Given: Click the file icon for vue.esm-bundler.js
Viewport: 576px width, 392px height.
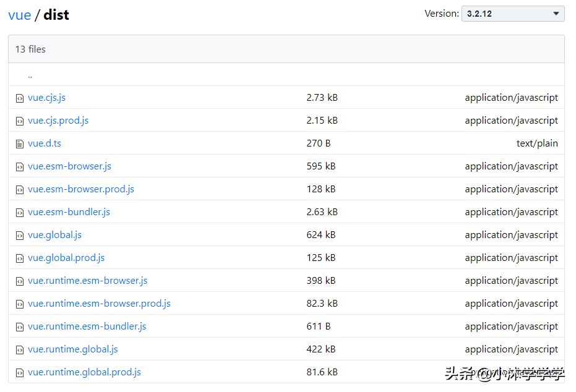Looking at the screenshot, I should coord(19,211).
